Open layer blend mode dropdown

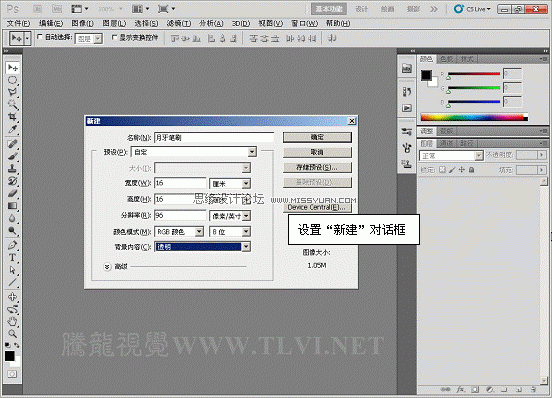click(x=451, y=155)
